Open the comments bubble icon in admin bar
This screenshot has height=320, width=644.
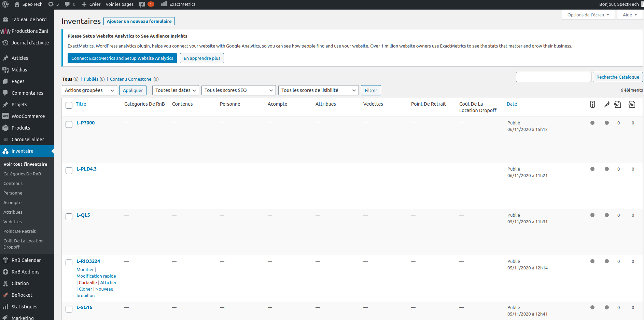point(67,4)
